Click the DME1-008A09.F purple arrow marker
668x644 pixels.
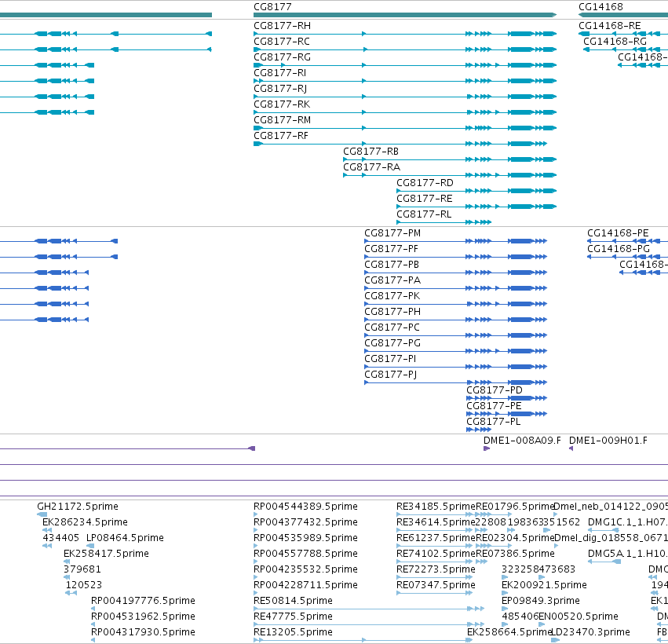click(x=487, y=448)
